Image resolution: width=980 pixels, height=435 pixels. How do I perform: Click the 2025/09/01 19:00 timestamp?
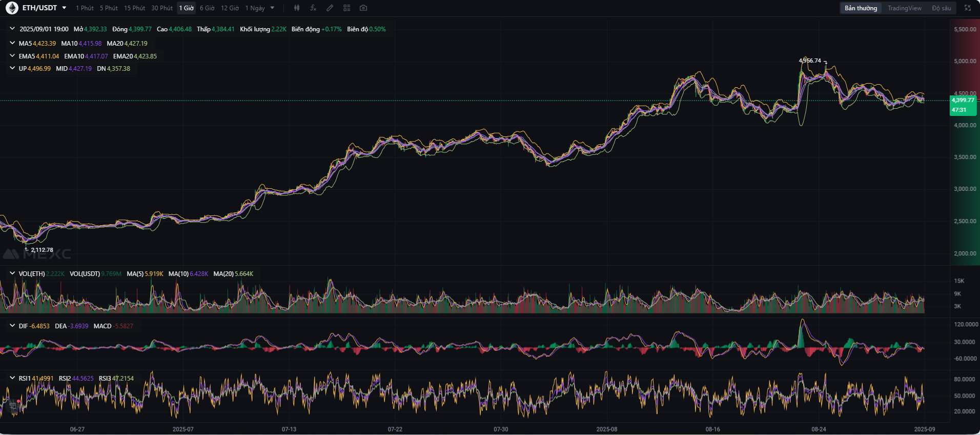[x=44, y=29]
